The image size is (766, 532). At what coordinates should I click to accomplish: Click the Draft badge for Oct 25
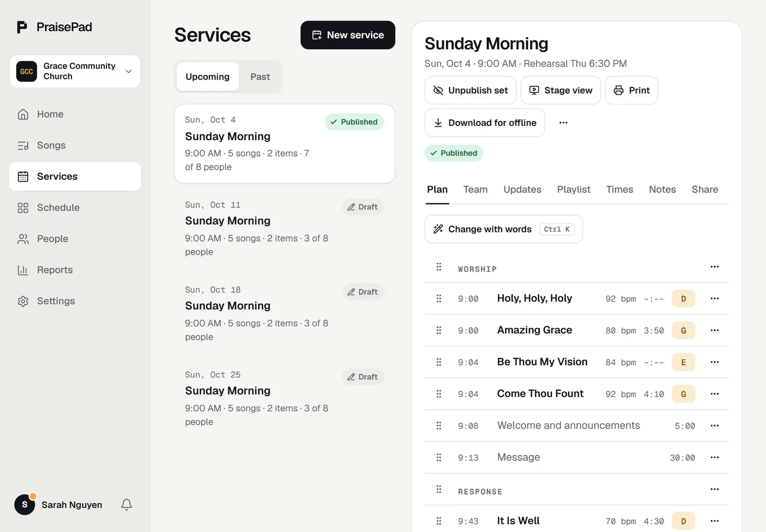click(x=362, y=377)
